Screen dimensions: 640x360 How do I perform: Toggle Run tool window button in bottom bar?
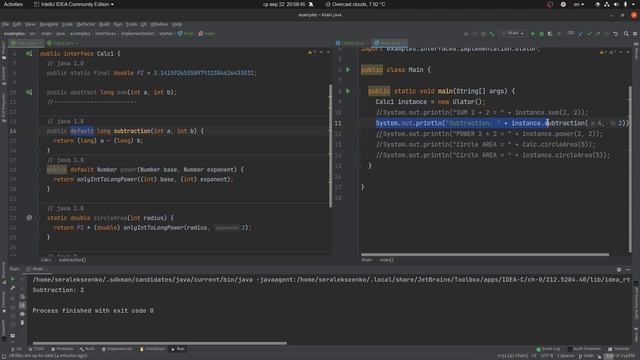(178, 349)
